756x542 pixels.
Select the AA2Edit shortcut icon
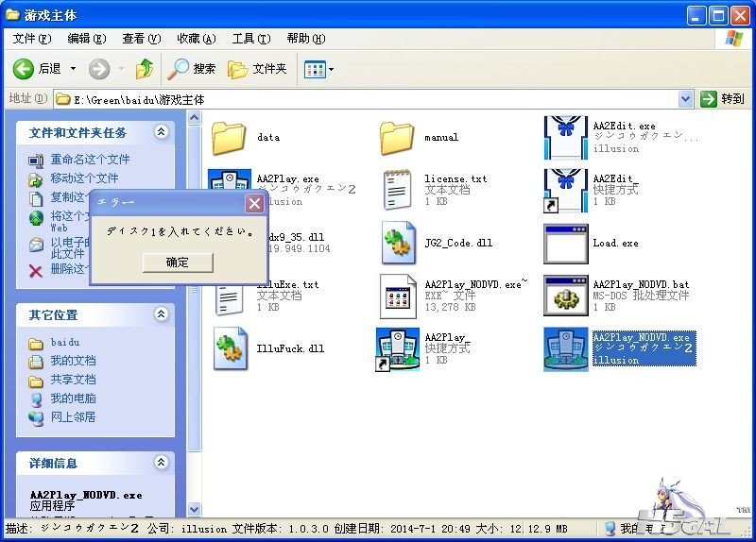565,191
